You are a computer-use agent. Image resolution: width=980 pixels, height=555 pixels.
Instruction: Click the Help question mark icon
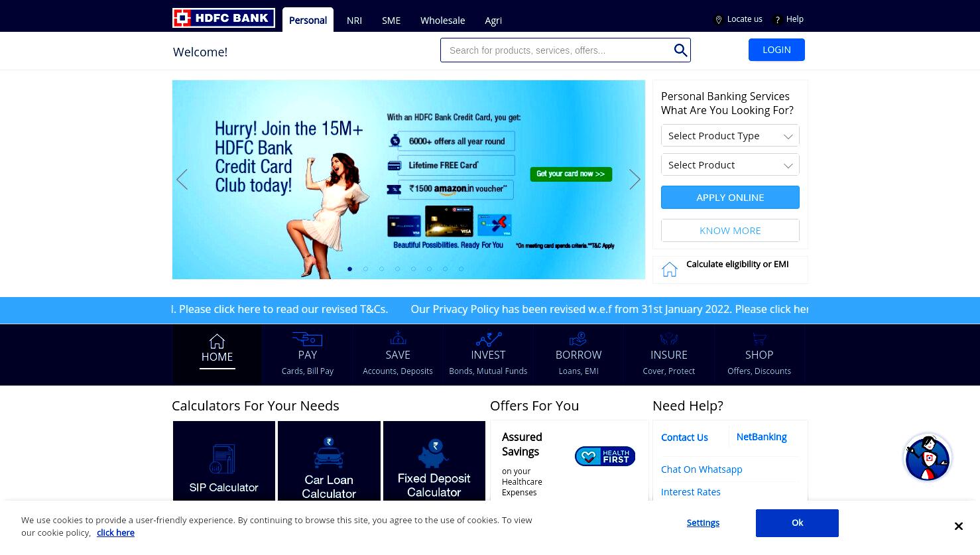tap(778, 20)
